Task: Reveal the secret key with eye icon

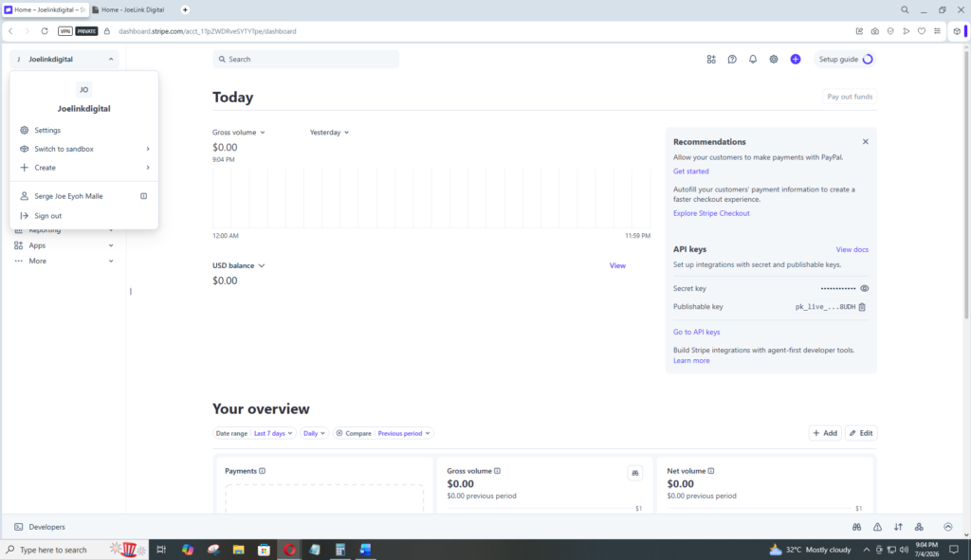Action: pos(865,288)
